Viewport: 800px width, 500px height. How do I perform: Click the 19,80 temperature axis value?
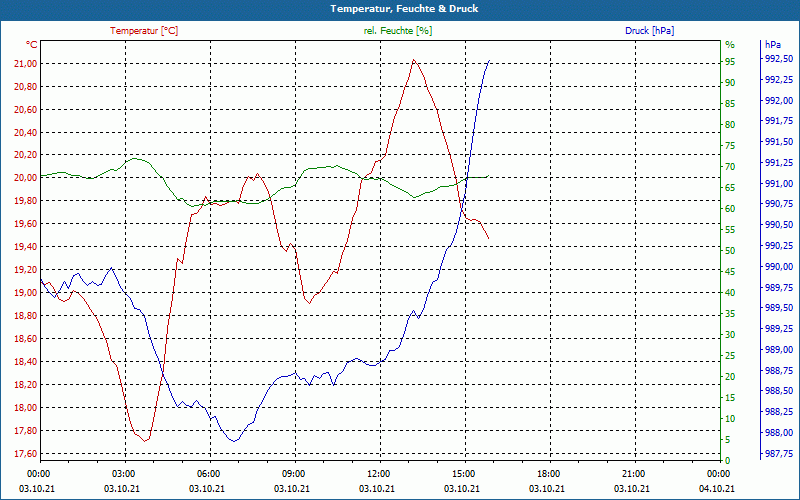[x=26, y=201]
